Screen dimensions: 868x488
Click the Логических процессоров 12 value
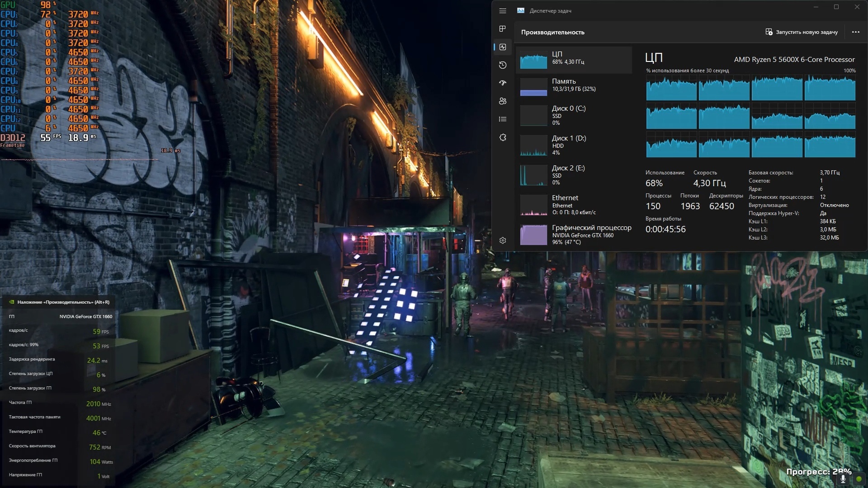[x=822, y=197]
